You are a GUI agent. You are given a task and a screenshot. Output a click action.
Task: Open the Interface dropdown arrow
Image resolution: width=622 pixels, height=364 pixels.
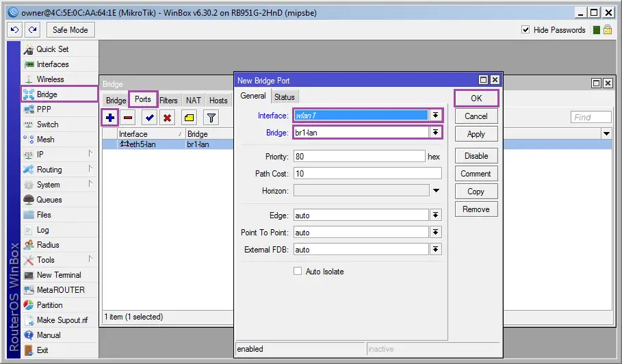point(436,116)
